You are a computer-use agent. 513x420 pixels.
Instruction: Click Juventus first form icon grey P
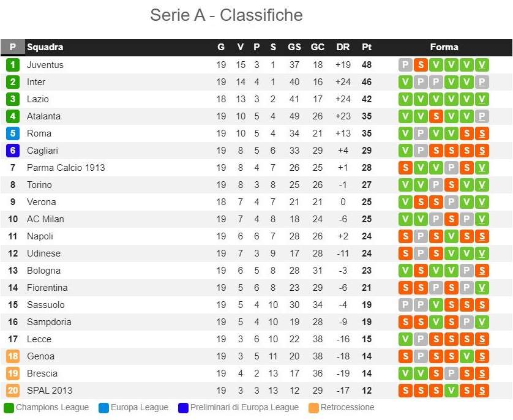pos(405,65)
